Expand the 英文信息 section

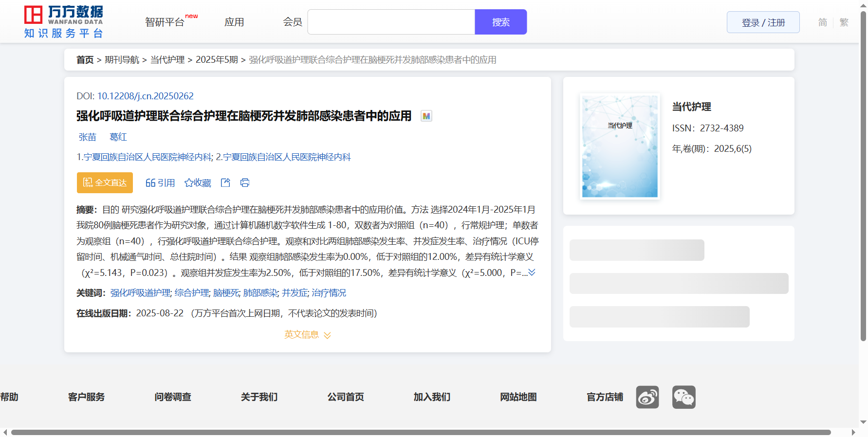click(x=307, y=335)
